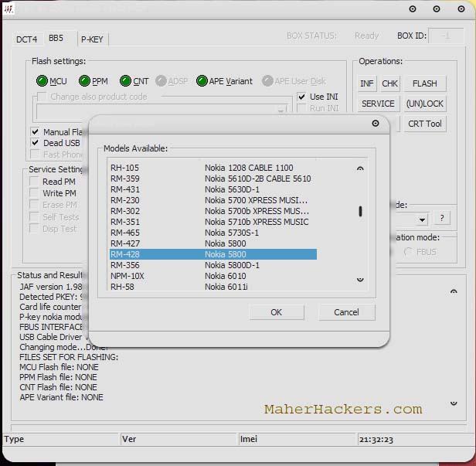Toggle the PPM green indicator
The width and height of the screenshot is (476, 466).
coord(84,81)
